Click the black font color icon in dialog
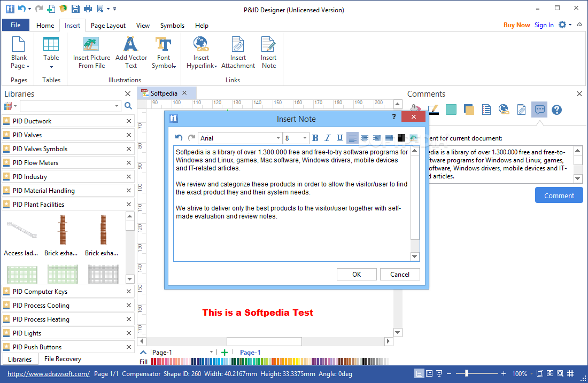Viewport: 588px width, 383px height. coord(401,138)
